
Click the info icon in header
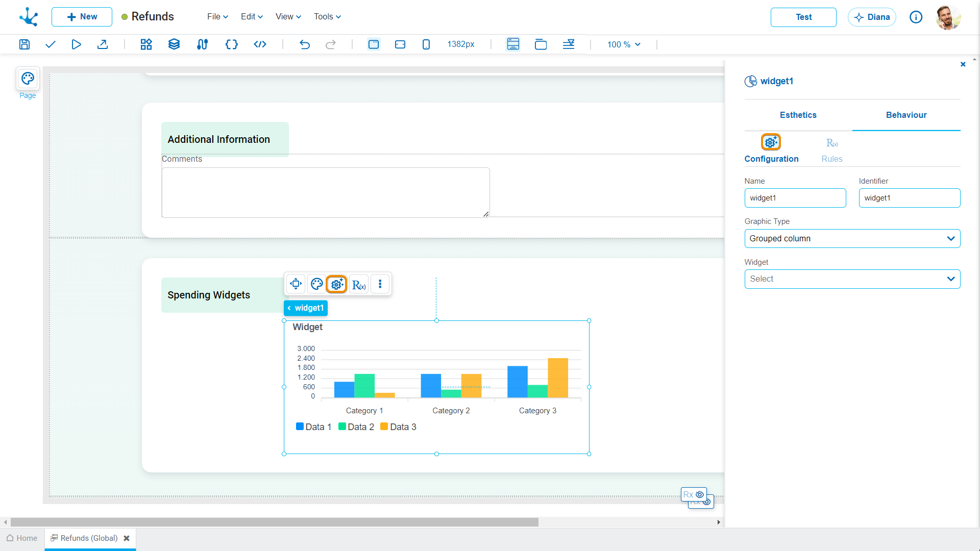pyautogui.click(x=916, y=17)
